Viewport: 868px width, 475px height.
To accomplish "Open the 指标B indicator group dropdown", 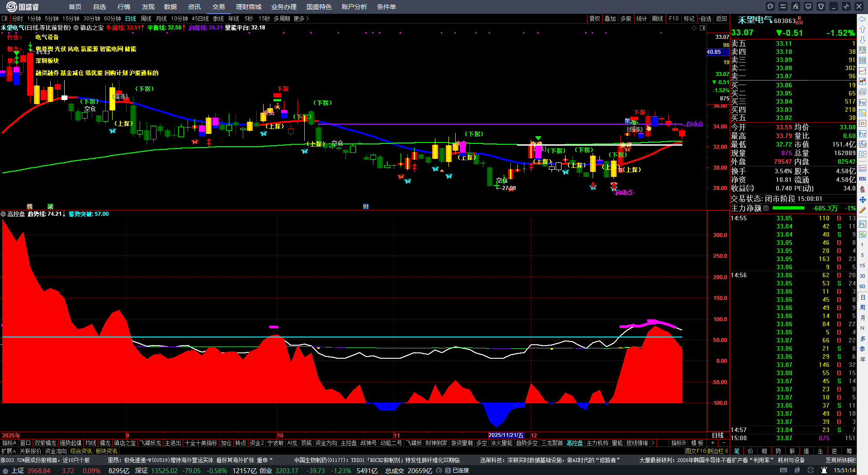I will point(679,443).
